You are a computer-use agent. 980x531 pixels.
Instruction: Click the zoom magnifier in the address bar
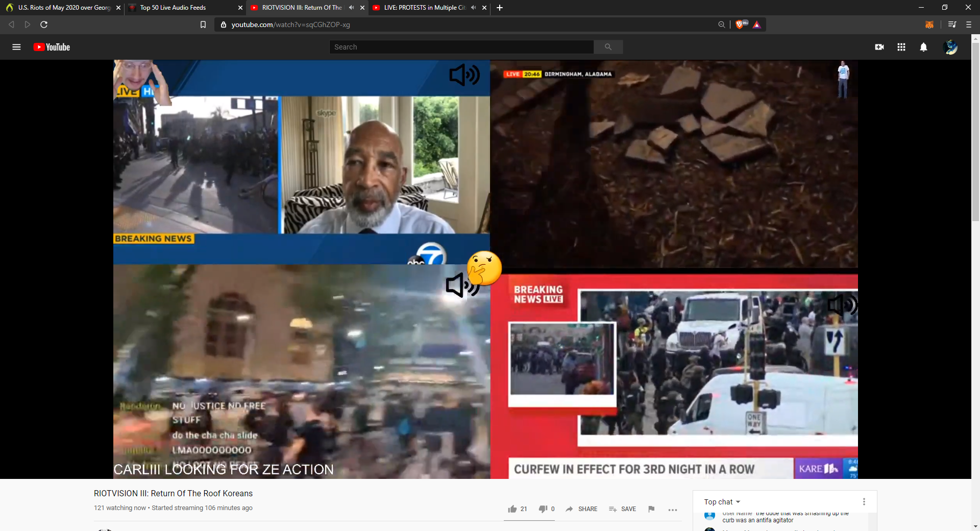point(722,25)
